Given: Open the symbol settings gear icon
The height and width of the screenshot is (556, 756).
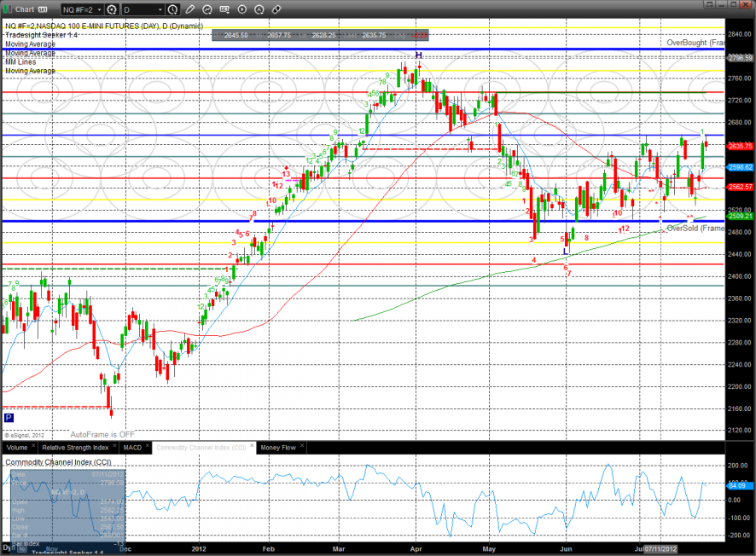Looking at the screenshot, I should click(x=111, y=9).
